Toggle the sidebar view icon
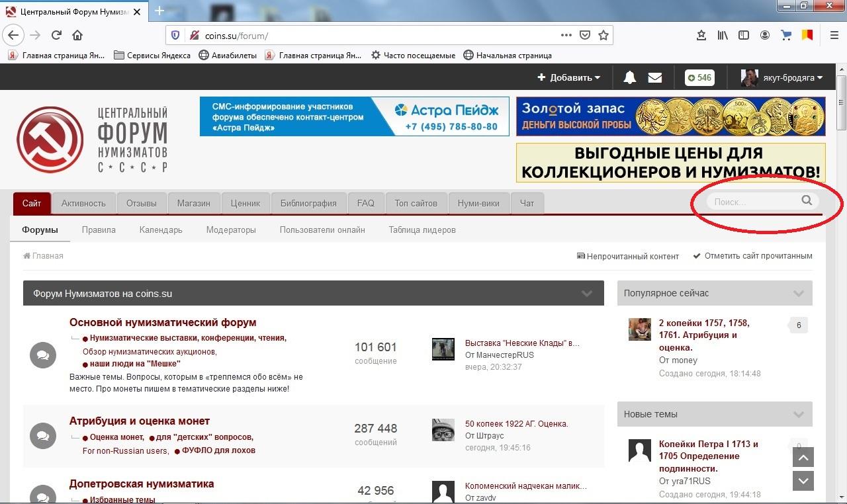The height and width of the screenshot is (504, 847). [x=744, y=35]
